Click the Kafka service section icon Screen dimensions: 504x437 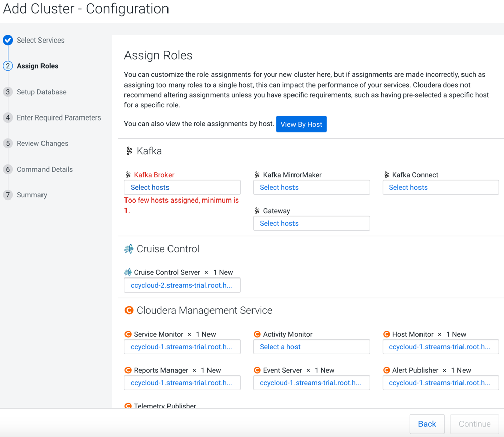[x=129, y=151]
